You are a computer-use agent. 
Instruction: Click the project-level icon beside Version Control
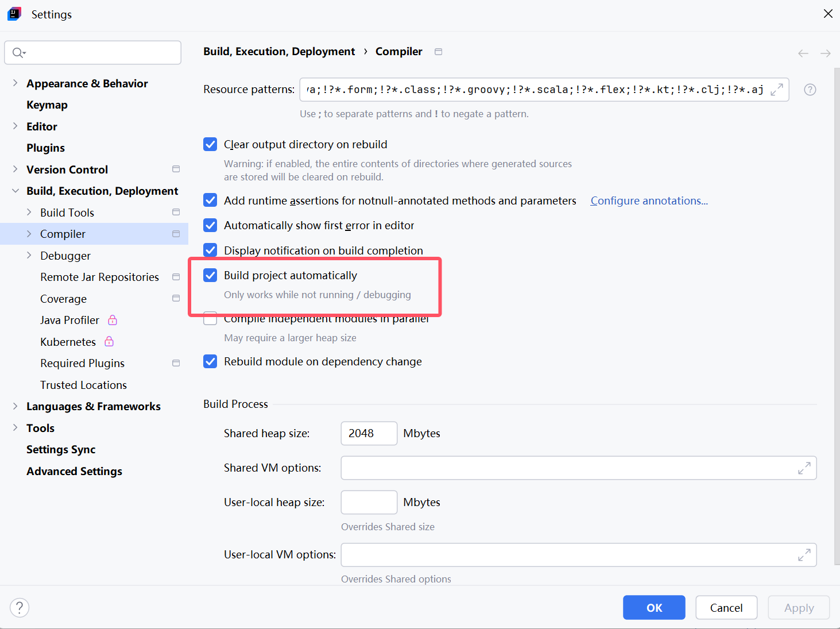176,169
